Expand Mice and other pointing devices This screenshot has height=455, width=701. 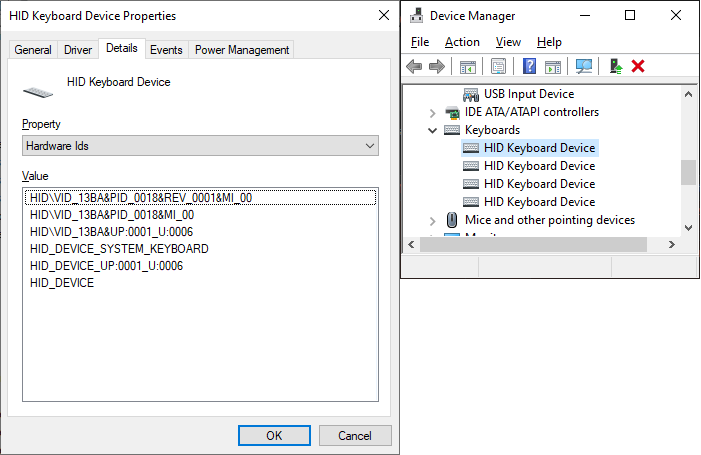[432, 220]
